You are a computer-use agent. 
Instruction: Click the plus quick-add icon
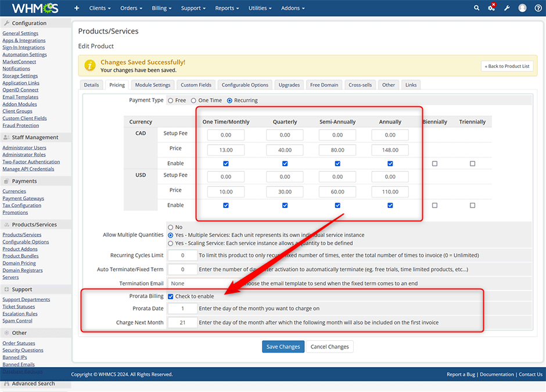click(77, 8)
